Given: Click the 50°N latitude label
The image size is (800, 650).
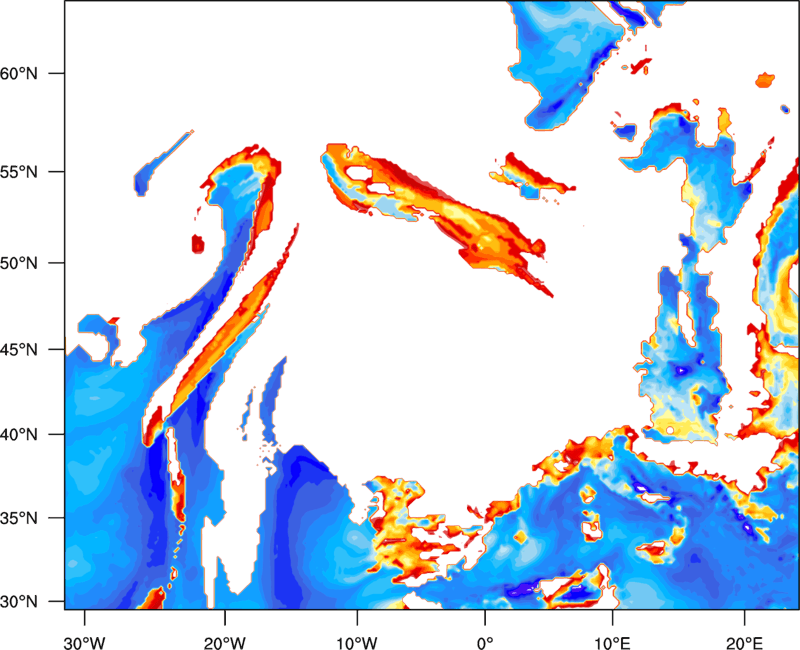Looking at the screenshot, I should pos(19,263).
